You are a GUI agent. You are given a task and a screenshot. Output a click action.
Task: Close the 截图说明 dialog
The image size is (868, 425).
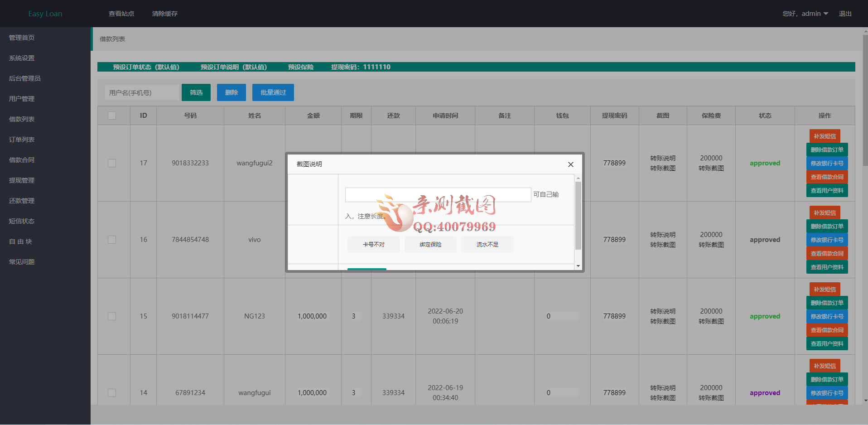(x=570, y=164)
